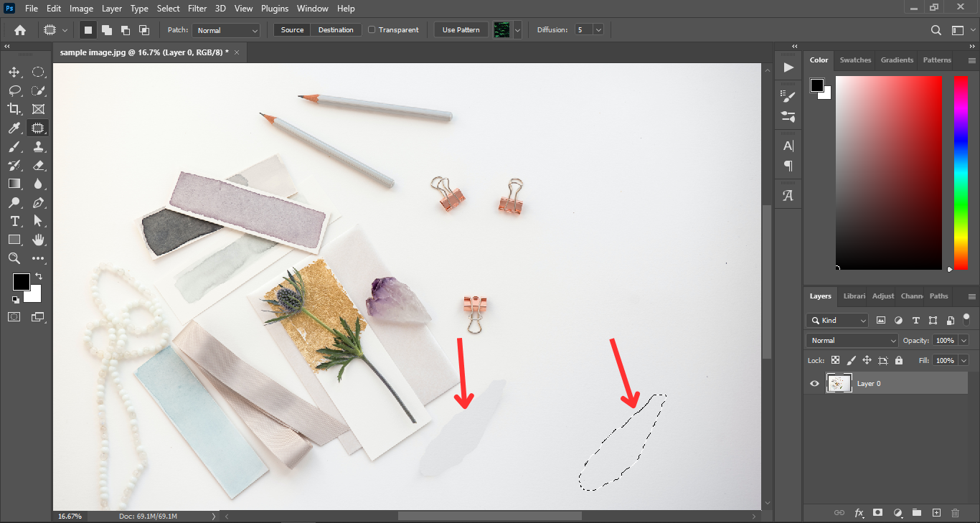
Task: Hide Layer 0 using its eye icon
Action: point(814,382)
